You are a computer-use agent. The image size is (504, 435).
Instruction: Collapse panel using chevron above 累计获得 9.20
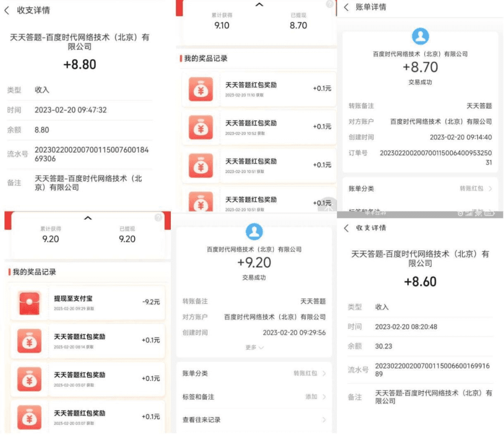click(x=88, y=218)
